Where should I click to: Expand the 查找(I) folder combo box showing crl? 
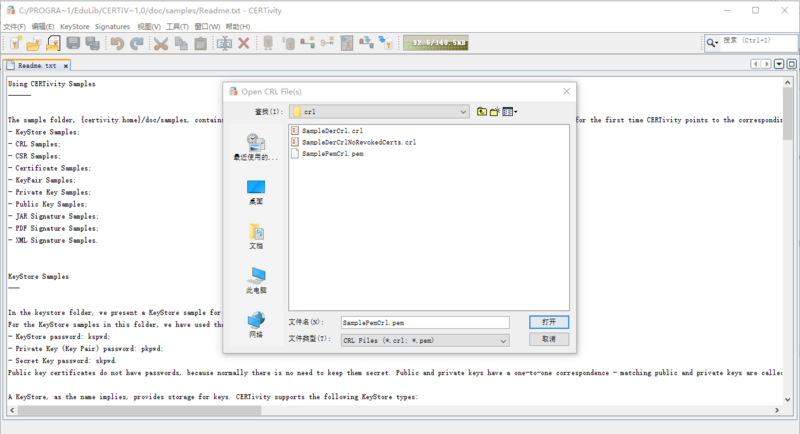point(379,111)
